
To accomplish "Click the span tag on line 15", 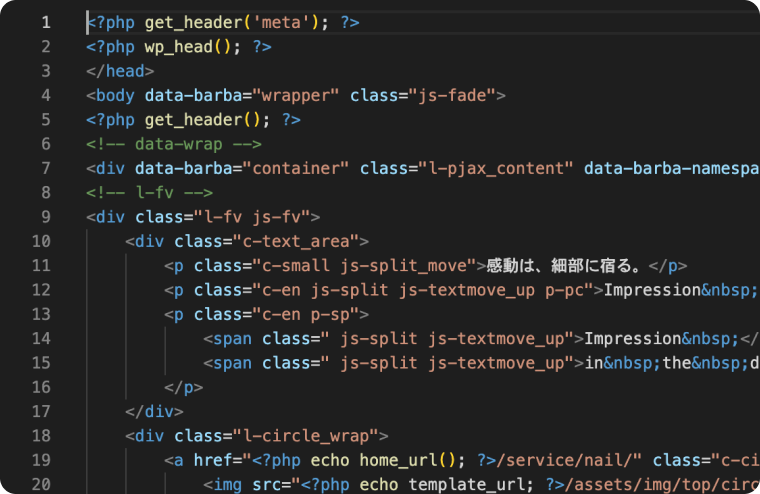I will 232,363.
